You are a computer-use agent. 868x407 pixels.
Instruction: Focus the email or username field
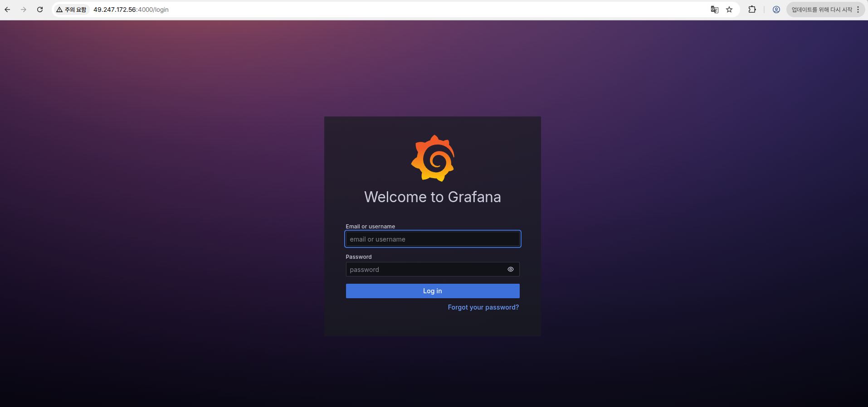coord(433,239)
